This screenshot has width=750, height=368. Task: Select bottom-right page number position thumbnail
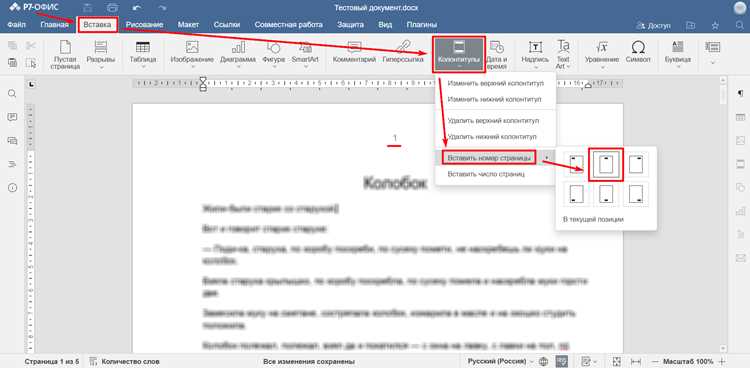point(636,194)
